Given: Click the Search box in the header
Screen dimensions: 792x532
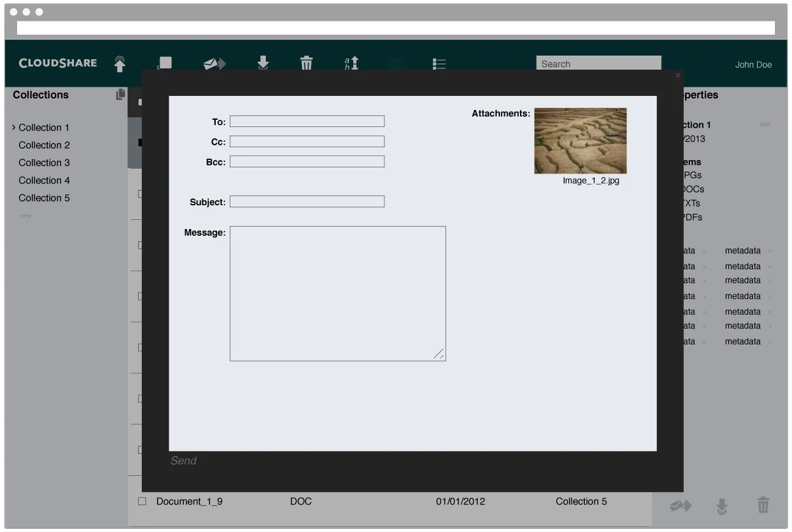Looking at the screenshot, I should coord(599,64).
